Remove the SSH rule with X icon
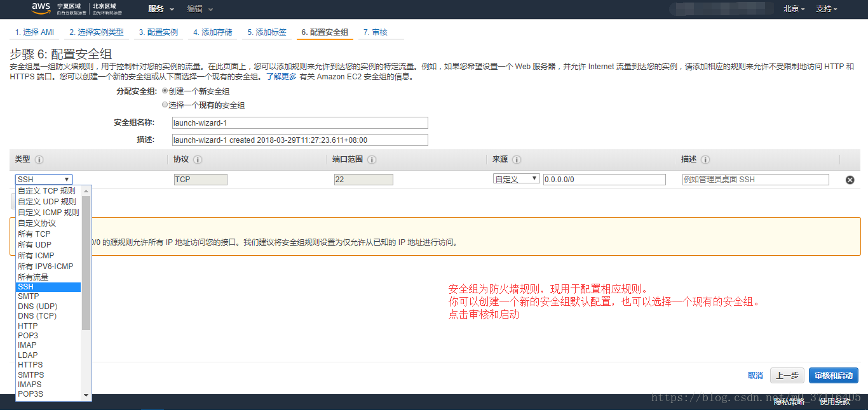Viewport: 868px width, 410px height. (850, 180)
